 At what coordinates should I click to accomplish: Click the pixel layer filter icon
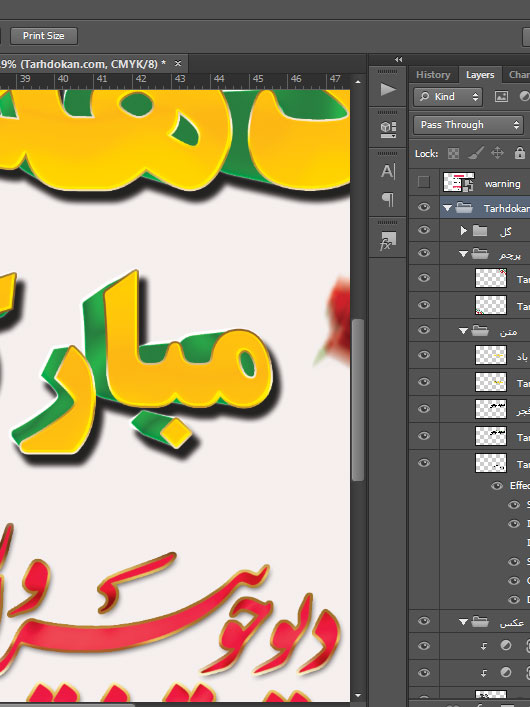[501, 96]
